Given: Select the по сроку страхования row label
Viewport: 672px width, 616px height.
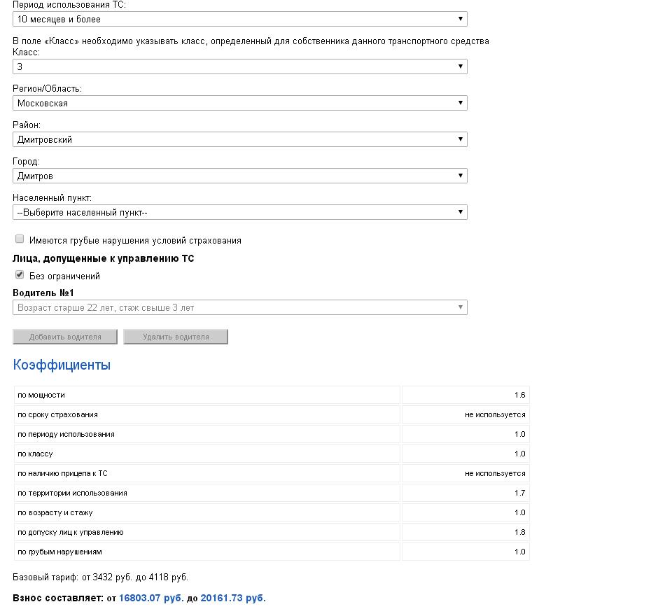Looking at the screenshot, I should point(57,414).
